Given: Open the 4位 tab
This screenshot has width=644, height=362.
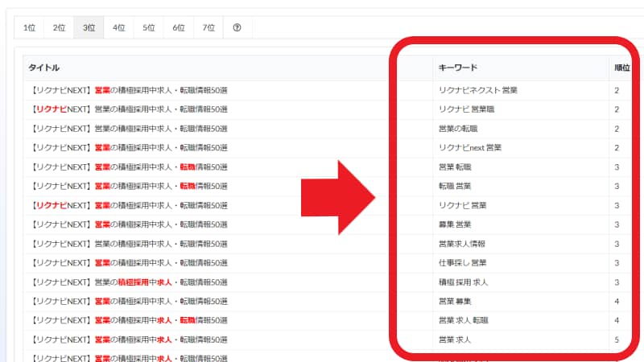Looking at the screenshot, I should click(118, 27).
